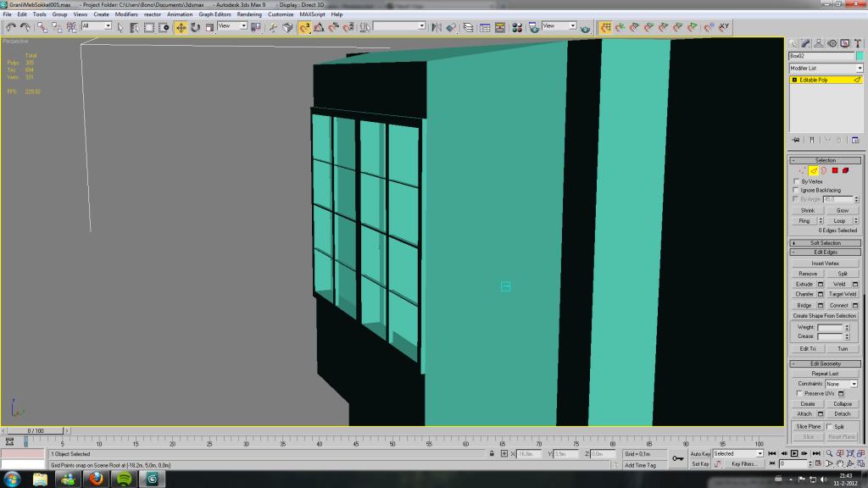Image resolution: width=868 pixels, height=488 pixels.
Task: Click the Undo arrow icon
Action: 10,27
